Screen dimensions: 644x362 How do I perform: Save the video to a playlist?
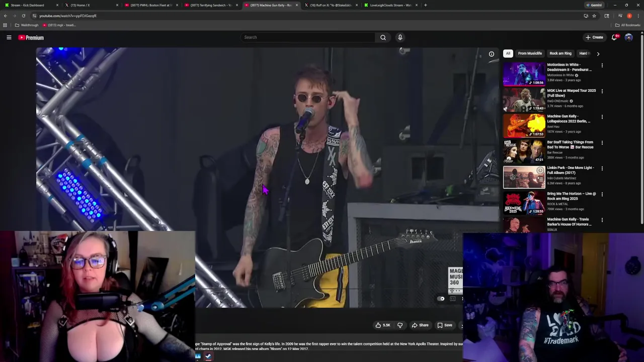(x=445, y=325)
